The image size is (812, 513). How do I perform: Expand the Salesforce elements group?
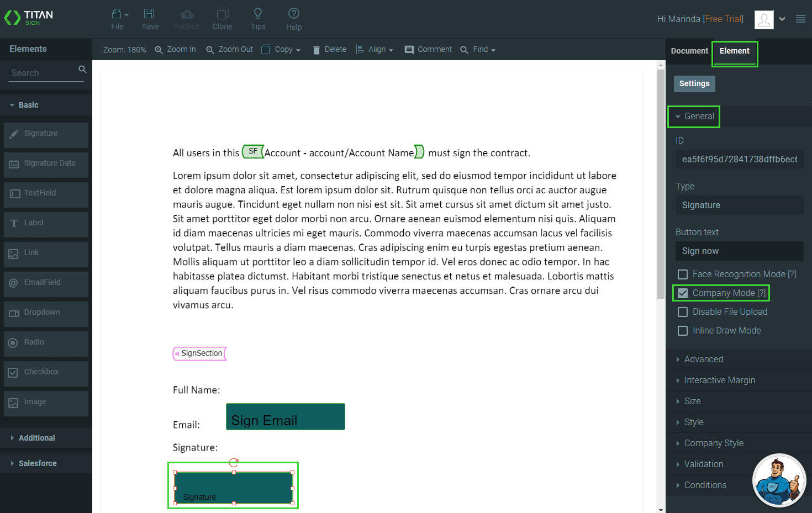[x=38, y=463]
